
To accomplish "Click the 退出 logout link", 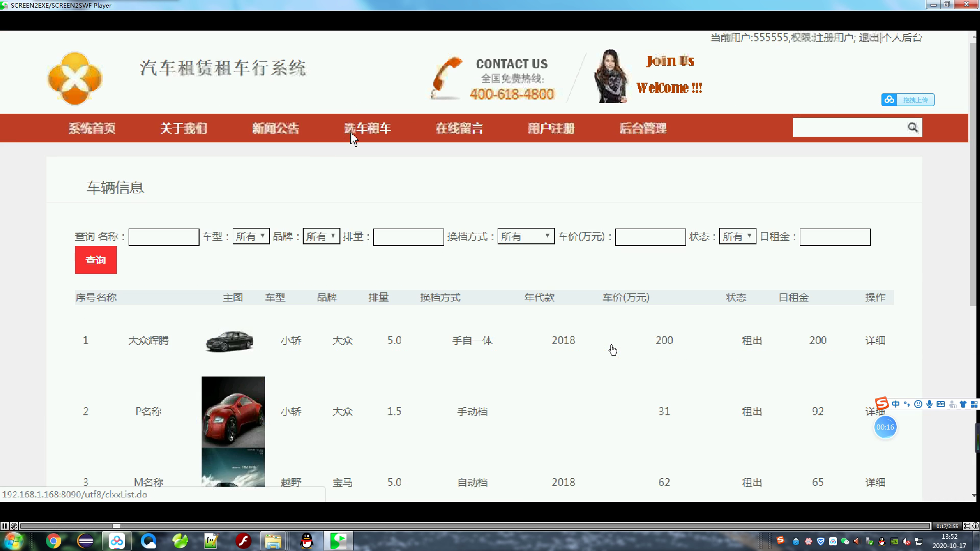I will pos(869,38).
